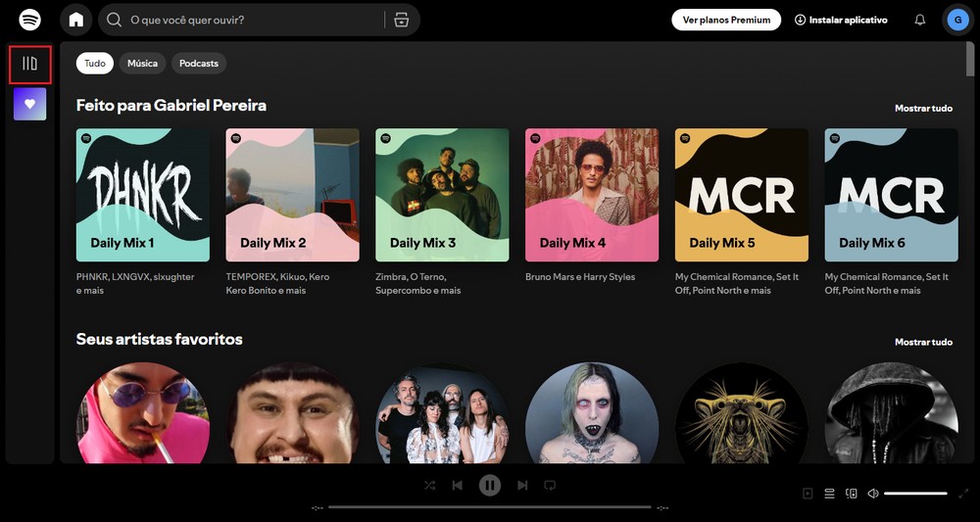Click Mostrar tudo for Seus artistas favoritos
The width and height of the screenshot is (980, 522).
[923, 342]
